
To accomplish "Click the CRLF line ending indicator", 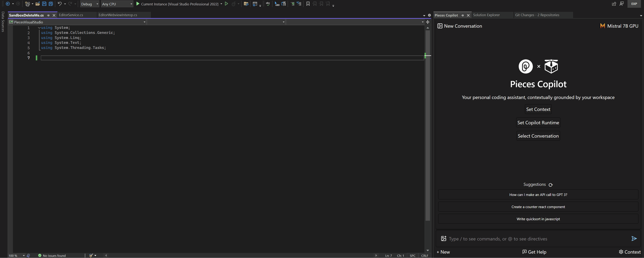I will coord(425,255).
